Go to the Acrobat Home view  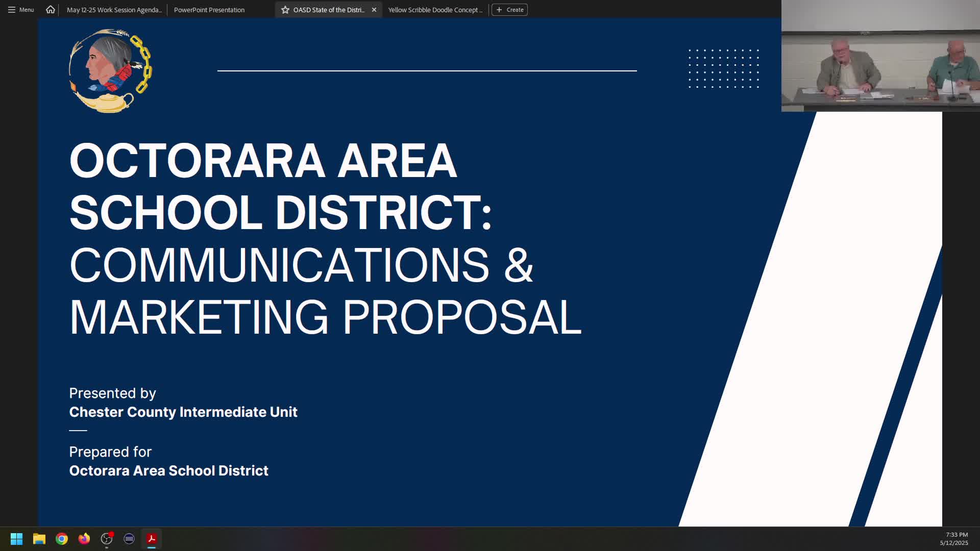click(x=50, y=10)
